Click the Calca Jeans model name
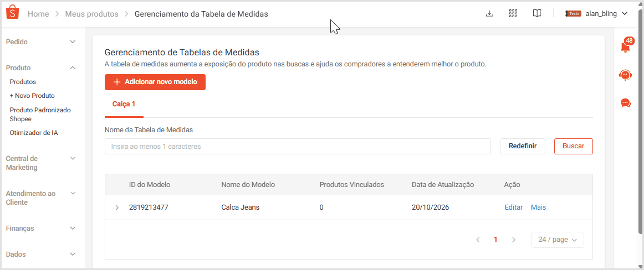The image size is (644, 270). coord(241,207)
